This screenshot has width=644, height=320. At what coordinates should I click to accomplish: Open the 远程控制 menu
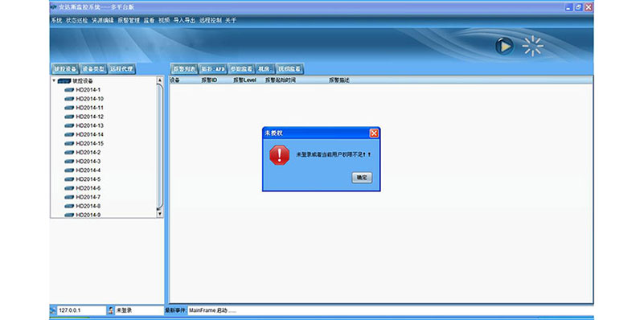pyautogui.click(x=211, y=20)
